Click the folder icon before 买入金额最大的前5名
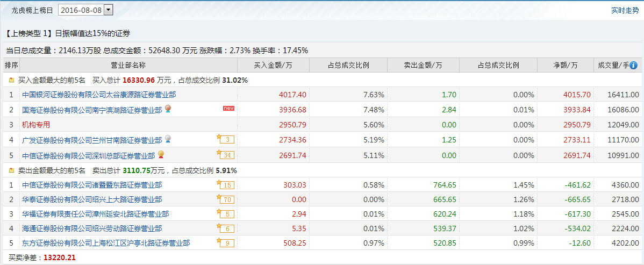Image resolution: width=644 pixels, height=265 pixels. pos(11,80)
